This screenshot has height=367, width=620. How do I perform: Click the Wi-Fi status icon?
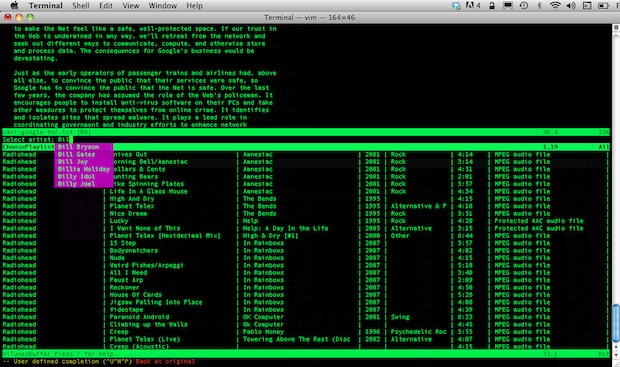[x=555, y=6]
